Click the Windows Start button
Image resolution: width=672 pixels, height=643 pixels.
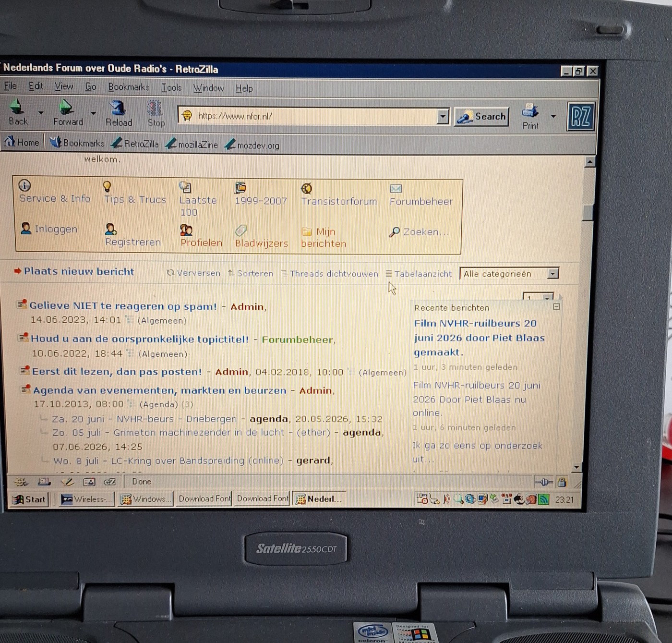(30, 499)
